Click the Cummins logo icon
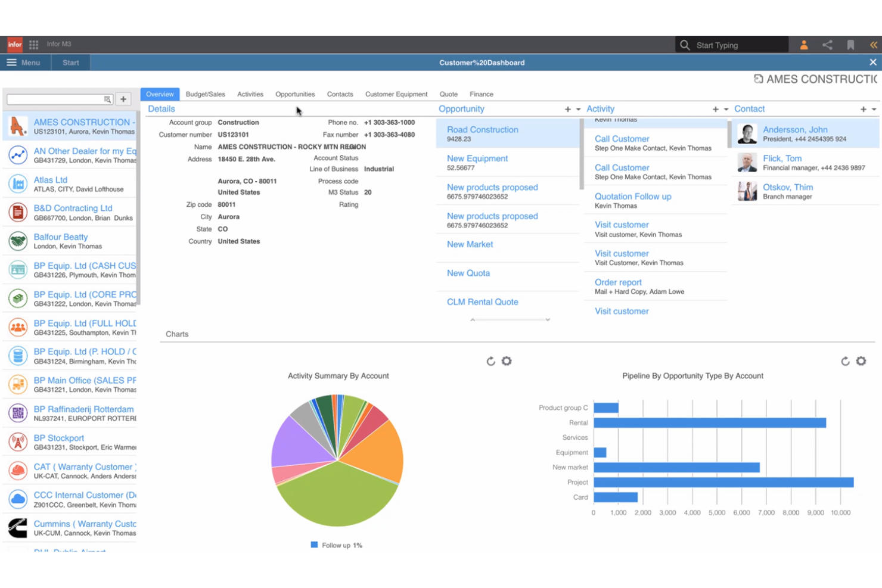 (18, 528)
